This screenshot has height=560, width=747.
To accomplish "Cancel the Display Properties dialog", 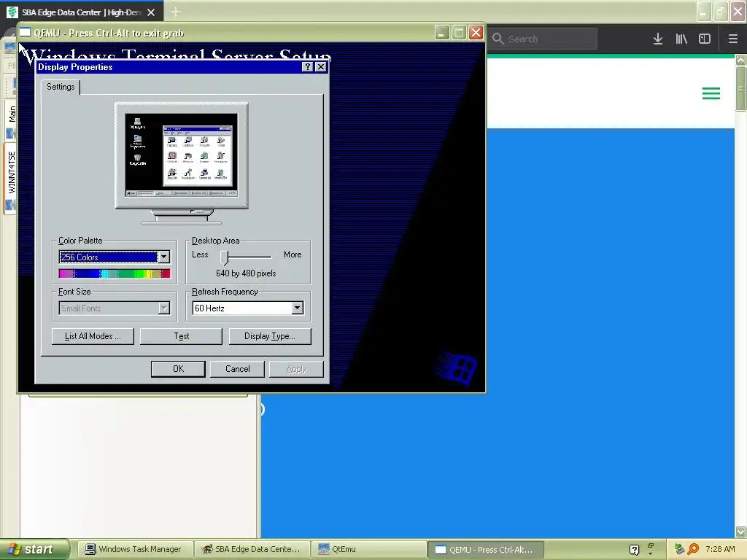I will (237, 369).
